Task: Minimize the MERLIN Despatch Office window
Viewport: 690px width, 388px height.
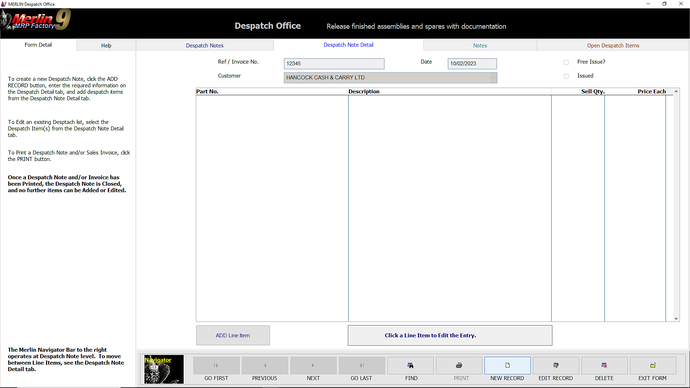Action: (648, 4)
